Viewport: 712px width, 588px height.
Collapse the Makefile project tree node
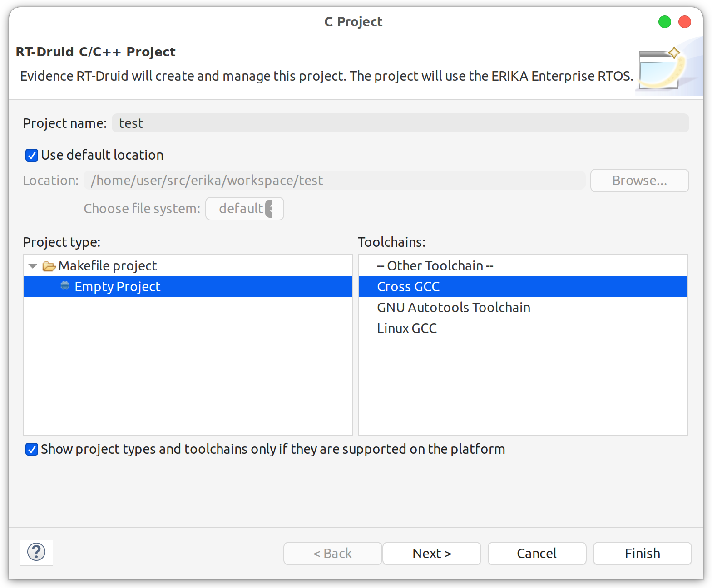pyautogui.click(x=33, y=266)
